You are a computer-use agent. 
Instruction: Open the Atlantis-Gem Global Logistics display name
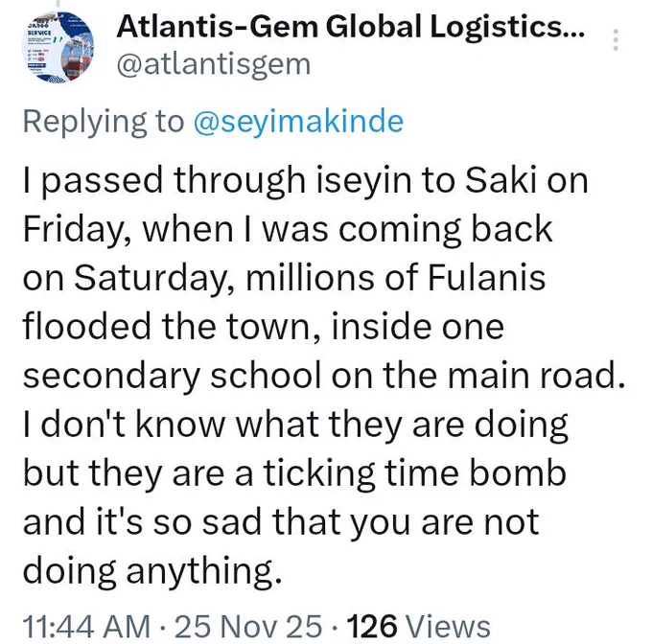coord(351,26)
